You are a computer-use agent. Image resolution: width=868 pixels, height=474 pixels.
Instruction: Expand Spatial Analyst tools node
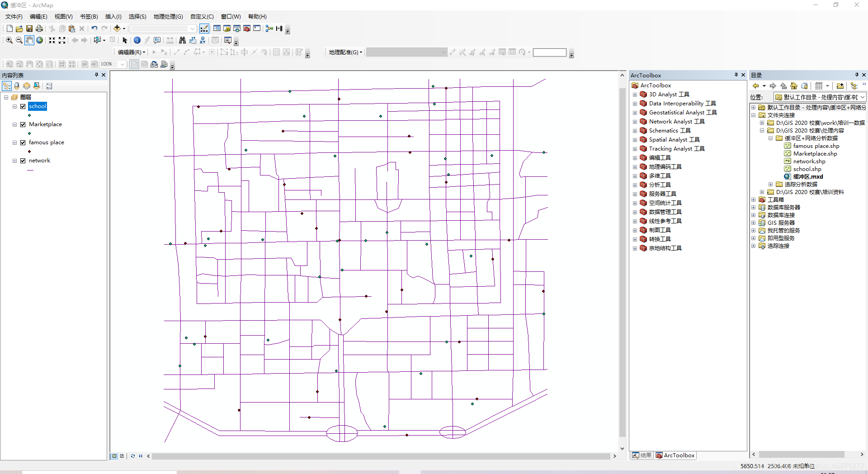coord(635,140)
